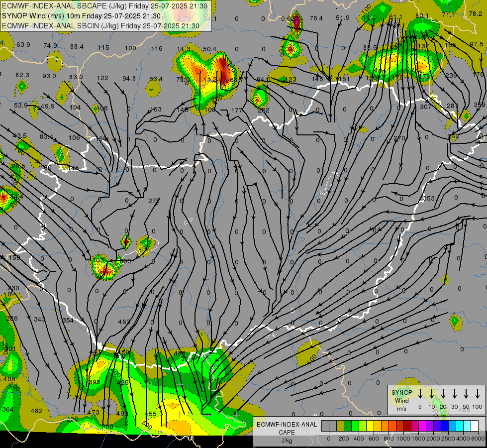Select the olive swatch in the CAPE legend
Screen dimensions: 487x448
(340, 426)
